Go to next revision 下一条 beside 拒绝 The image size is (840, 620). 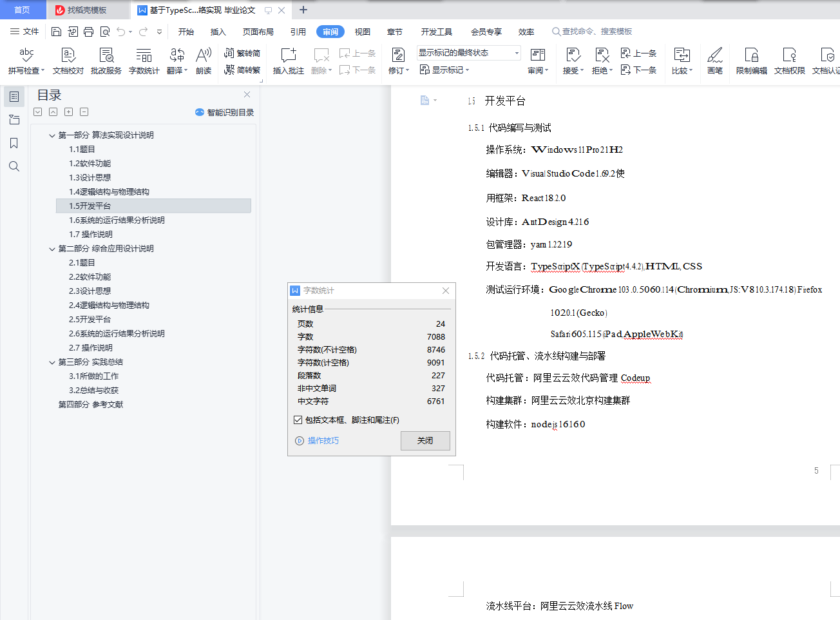coord(639,70)
